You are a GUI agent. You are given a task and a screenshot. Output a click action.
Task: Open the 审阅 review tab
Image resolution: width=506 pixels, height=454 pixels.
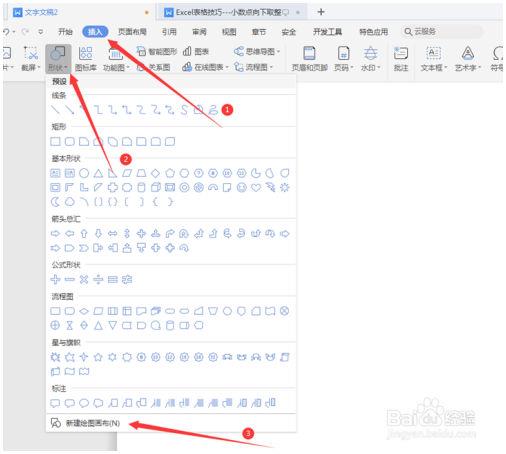tap(199, 32)
